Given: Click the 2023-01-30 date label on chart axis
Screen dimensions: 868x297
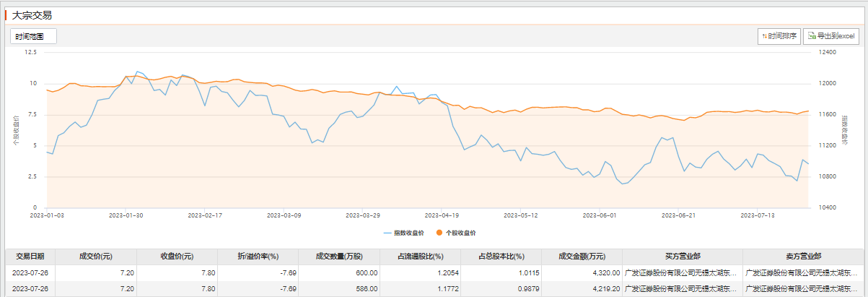Looking at the screenshot, I should click(126, 215).
